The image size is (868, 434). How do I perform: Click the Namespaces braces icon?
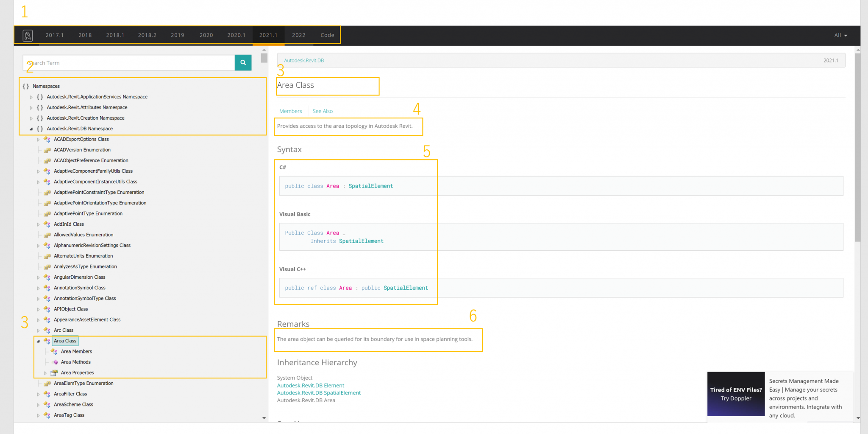(x=26, y=87)
